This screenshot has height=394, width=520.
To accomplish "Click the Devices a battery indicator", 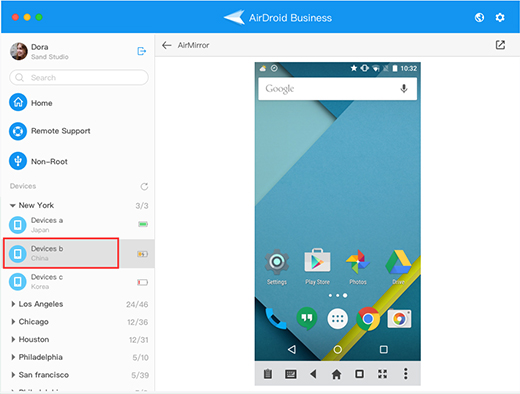I will (x=143, y=224).
